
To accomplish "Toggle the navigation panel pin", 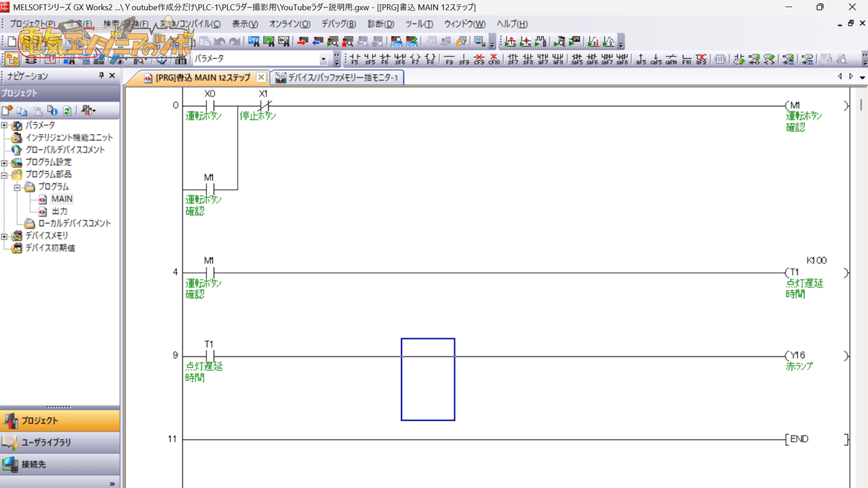I will coord(102,76).
